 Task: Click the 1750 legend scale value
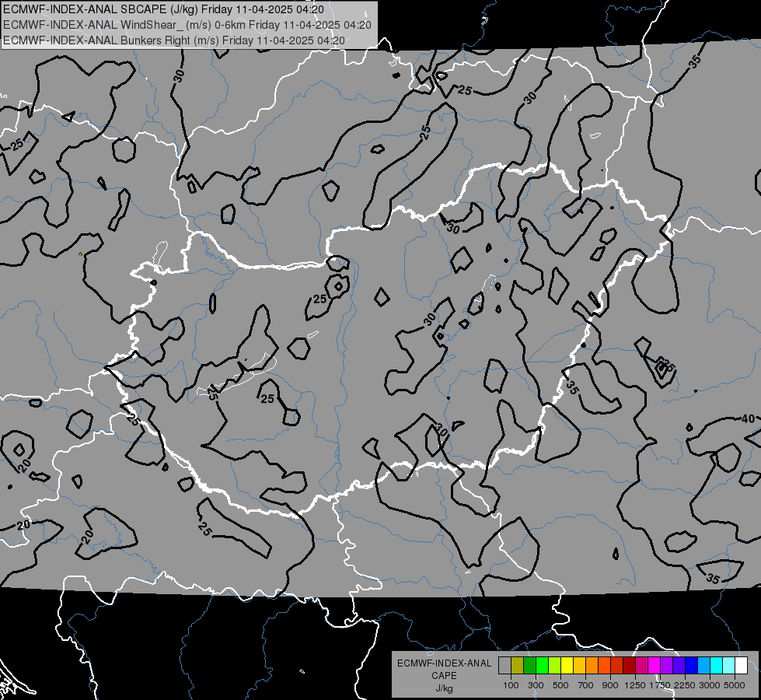660,685
